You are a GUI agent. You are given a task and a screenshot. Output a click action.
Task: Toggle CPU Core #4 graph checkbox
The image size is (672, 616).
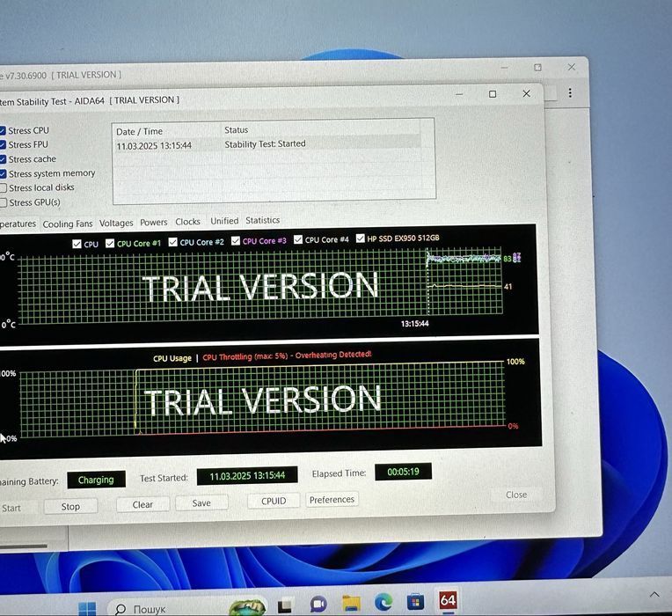tap(298, 239)
